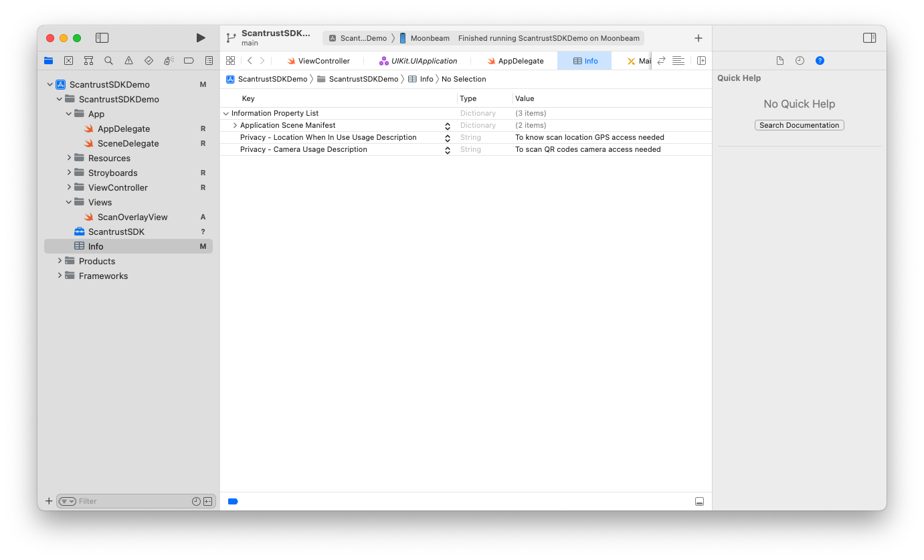Run the project with the play button

pos(201,38)
